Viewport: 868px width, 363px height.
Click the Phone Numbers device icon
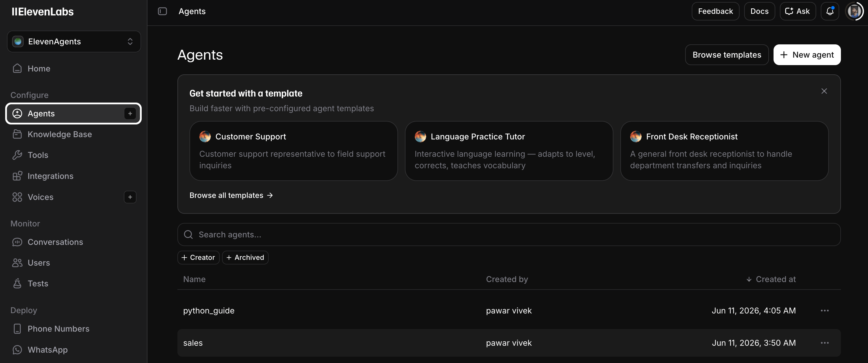[x=17, y=329]
